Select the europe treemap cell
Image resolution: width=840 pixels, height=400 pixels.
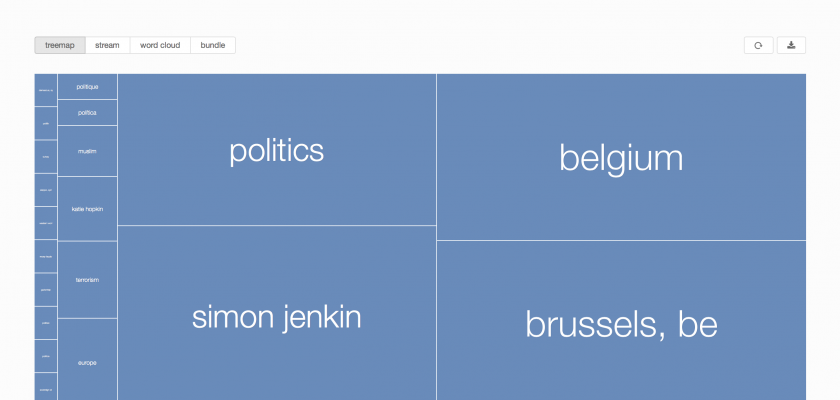click(x=87, y=361)
